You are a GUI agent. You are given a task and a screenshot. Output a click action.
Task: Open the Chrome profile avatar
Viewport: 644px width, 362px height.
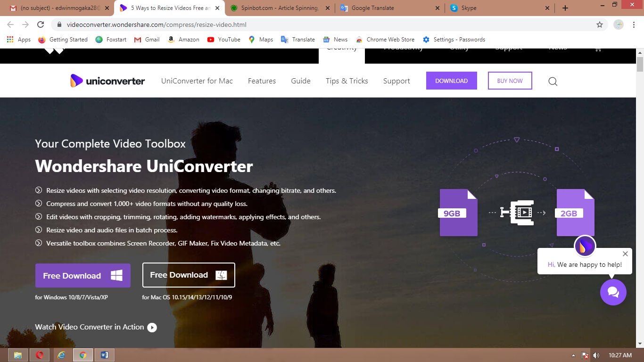tap(619, 25)
